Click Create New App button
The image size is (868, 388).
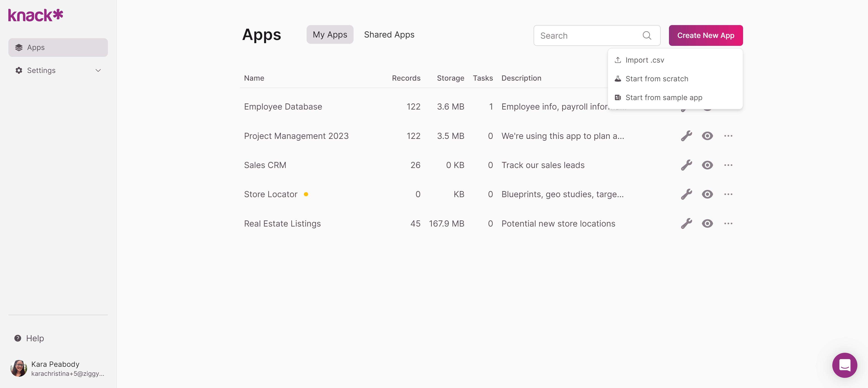(x=706, y=34)
